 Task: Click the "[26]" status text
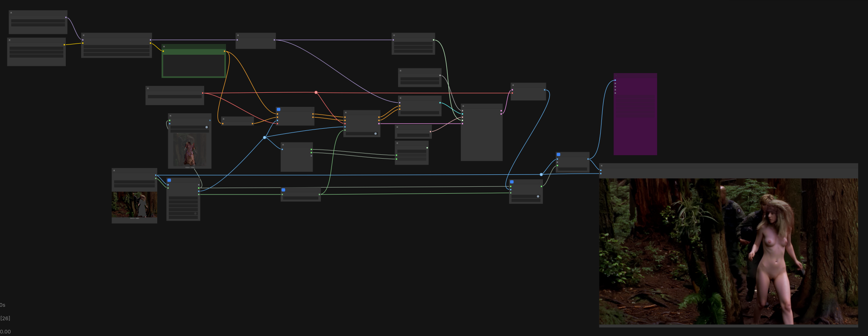pyautogui.click(x=5, y=318)
